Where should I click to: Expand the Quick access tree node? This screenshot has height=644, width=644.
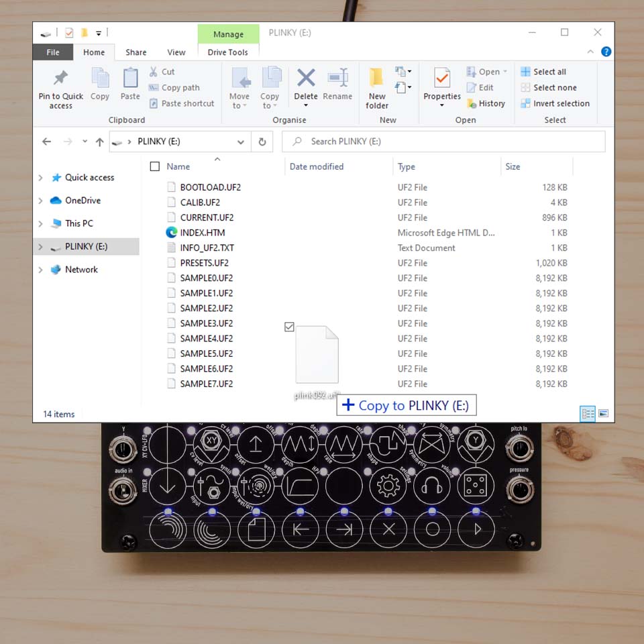[x=40, y=177]
